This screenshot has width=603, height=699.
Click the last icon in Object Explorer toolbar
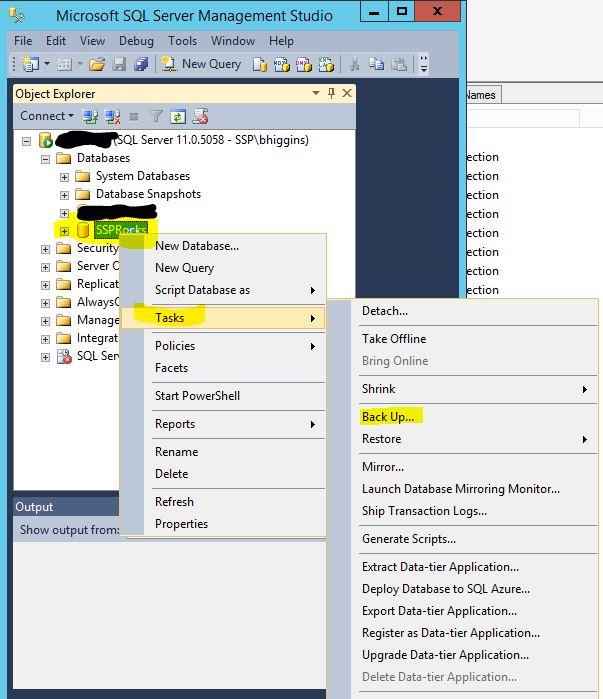click(201, 116)
